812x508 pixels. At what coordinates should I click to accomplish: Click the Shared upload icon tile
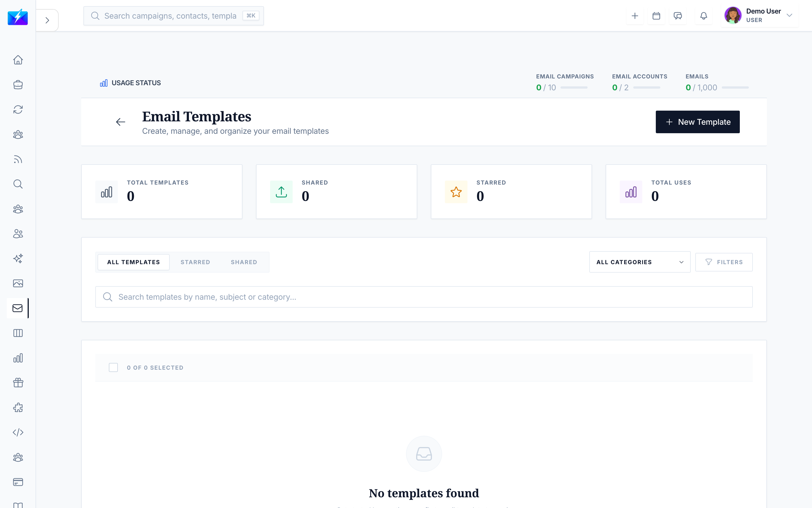281,192
